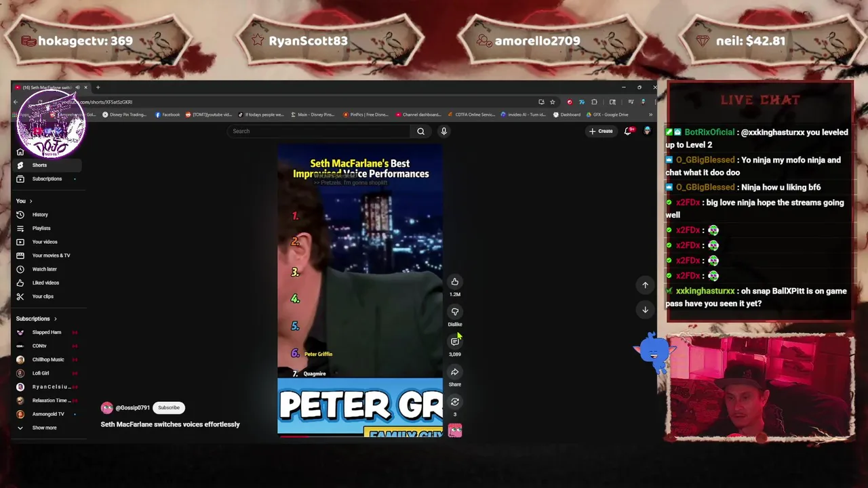This screenshot has width=868, height=488.
Task: Open History in the sidebar
Action: click(47, 215)
